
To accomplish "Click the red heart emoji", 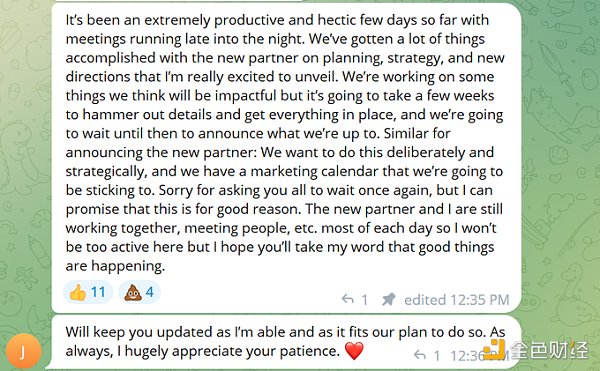I will (x=354, y=351).
